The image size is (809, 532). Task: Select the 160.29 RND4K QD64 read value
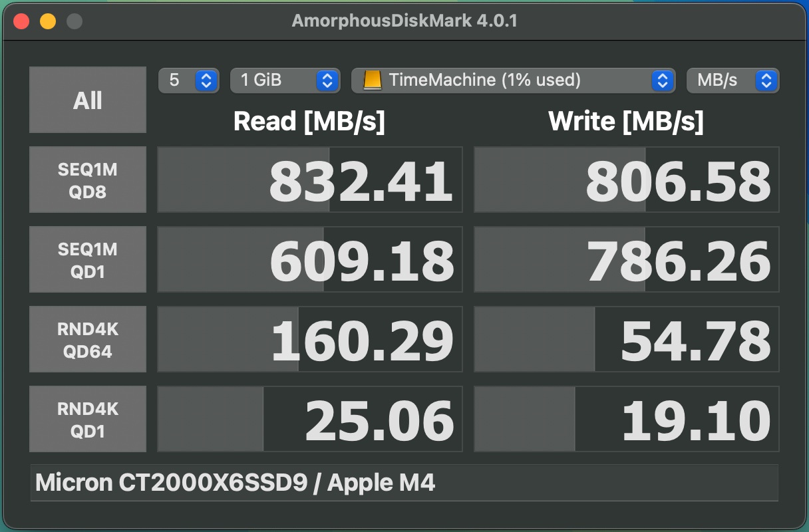coord(310,340)
